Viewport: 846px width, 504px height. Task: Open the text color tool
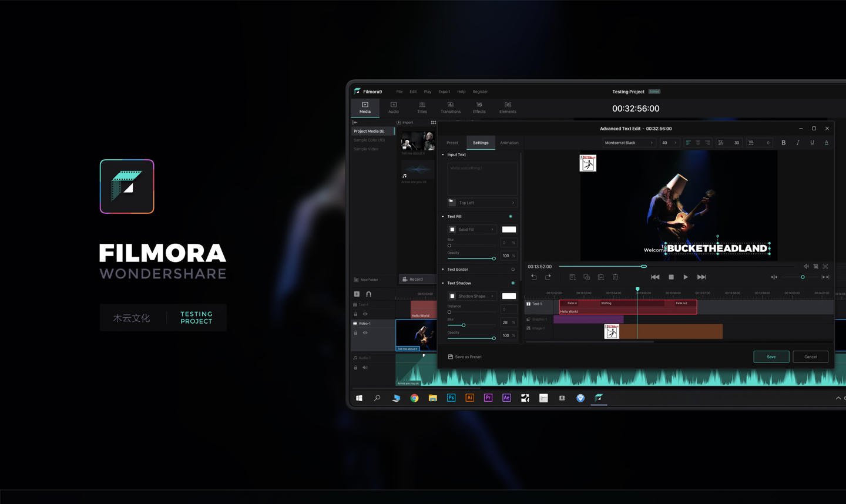(x=826, y=143)
